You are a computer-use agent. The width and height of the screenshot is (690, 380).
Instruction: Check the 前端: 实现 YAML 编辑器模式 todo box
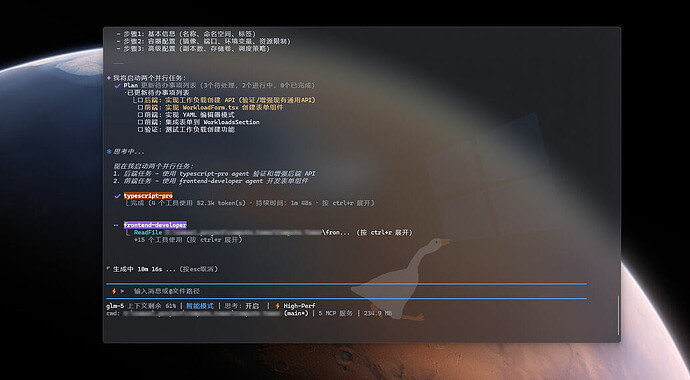[x=140, y=115]
